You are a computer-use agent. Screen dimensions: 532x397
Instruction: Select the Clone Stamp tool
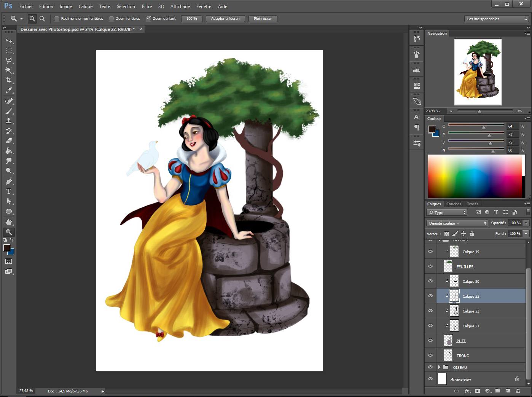8,121
